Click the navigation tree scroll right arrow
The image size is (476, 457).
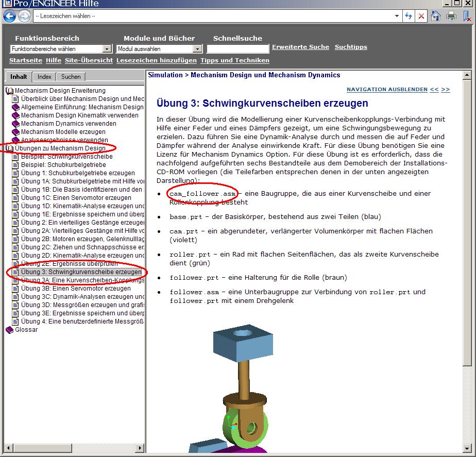point(140,448)
